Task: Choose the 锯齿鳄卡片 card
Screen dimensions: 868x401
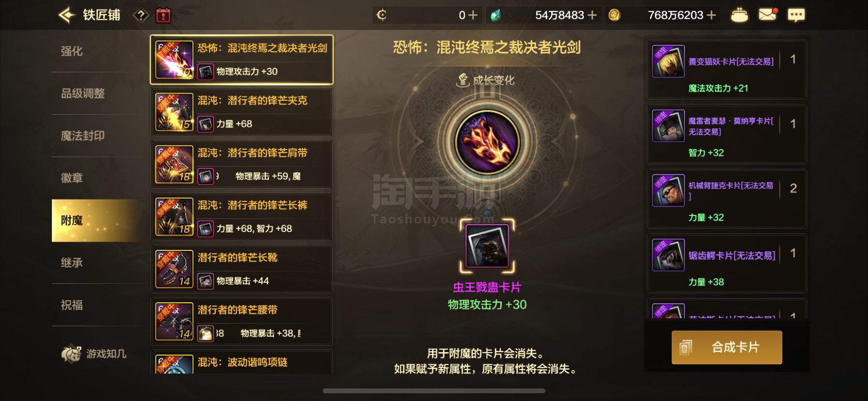Action: tap(727, 263)
